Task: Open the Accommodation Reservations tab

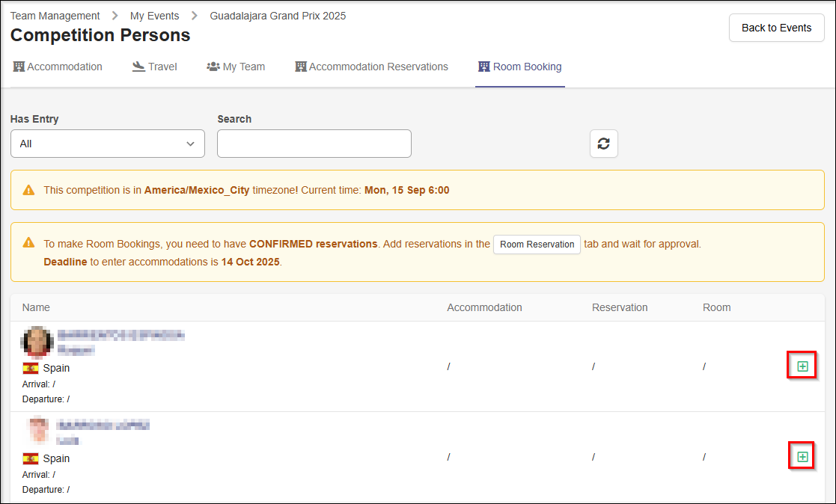Action: [x=371, y=67]
